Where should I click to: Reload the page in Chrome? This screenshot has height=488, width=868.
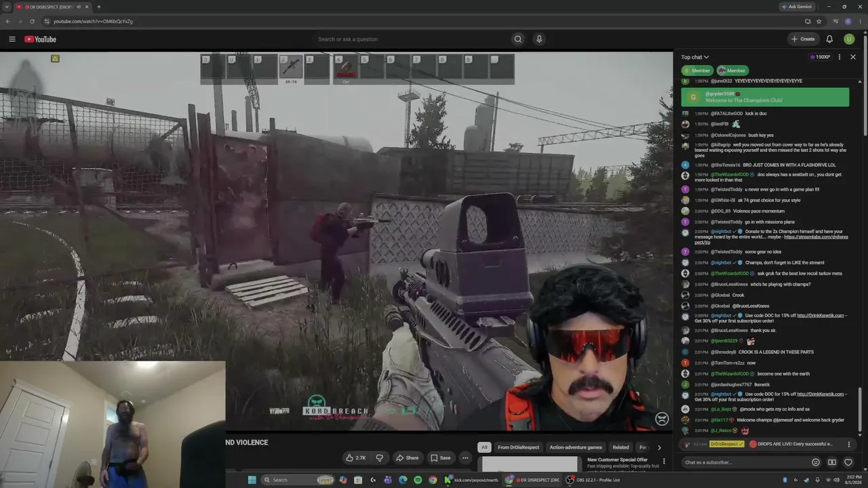click(x=32, y=21)
